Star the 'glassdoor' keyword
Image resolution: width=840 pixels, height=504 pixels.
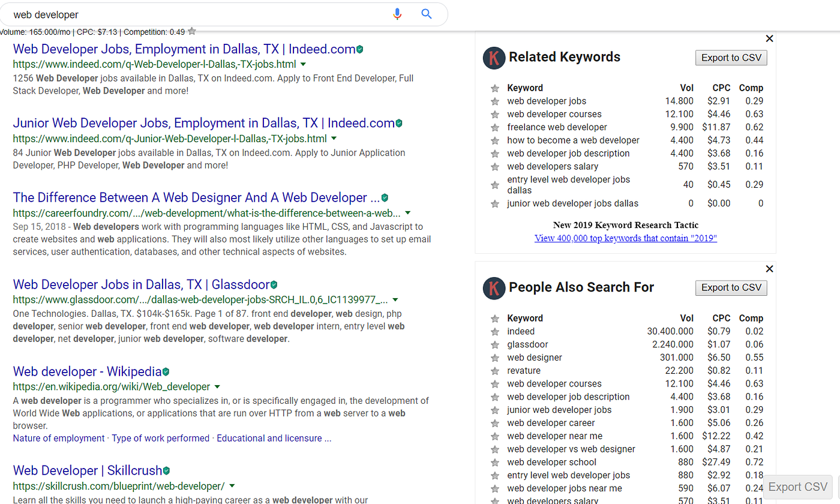click(495, 345)
